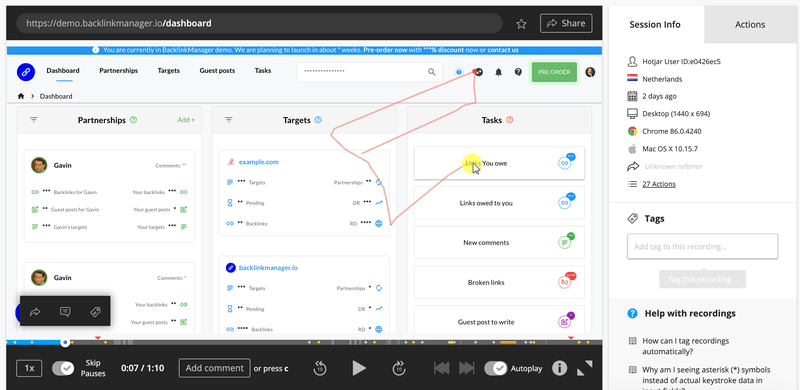
Task: Skip forward 10 seconds
Action: [x=398, y=368]
